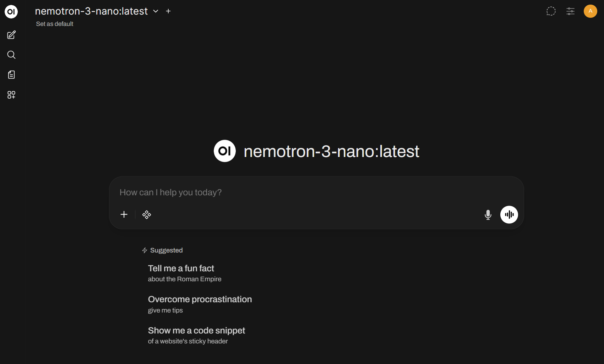Click the Set as default link
The width and height of the screenshot is (604, 364).
pyautogui.click(x=54, y=24)
